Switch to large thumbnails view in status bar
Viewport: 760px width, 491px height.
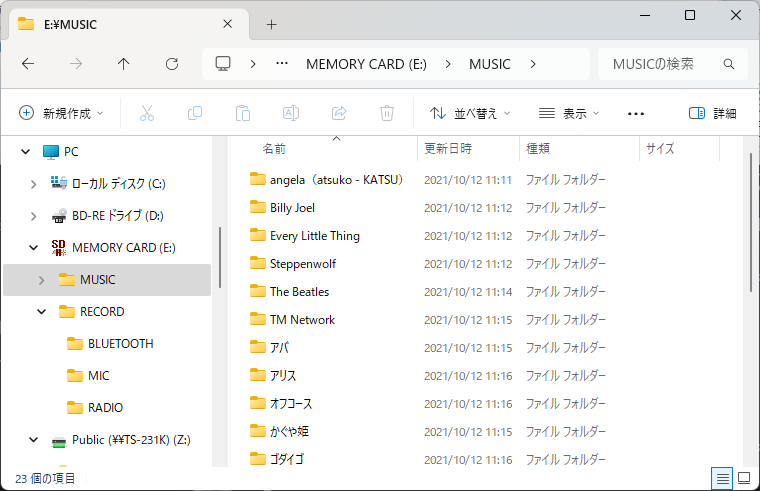click(x=744, y=479)
